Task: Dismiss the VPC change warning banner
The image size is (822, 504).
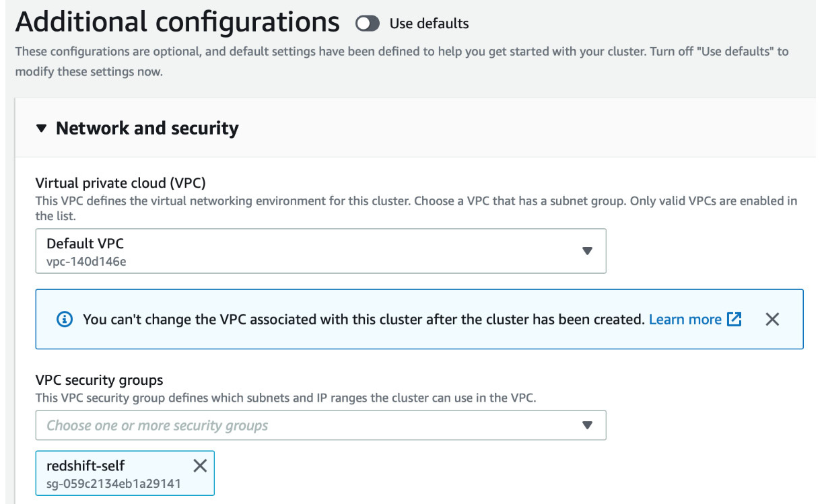Action: [772, 320]
